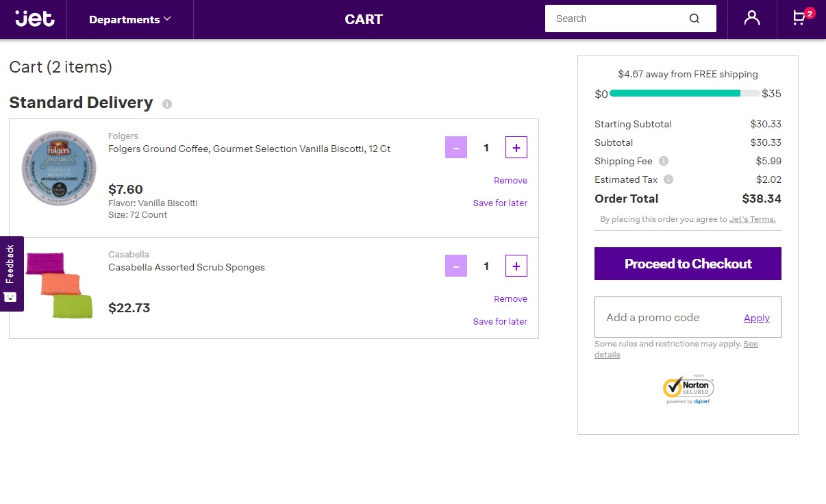The image size is (826, 504).
Task: Apply the promo code
Action: point(756,318)
